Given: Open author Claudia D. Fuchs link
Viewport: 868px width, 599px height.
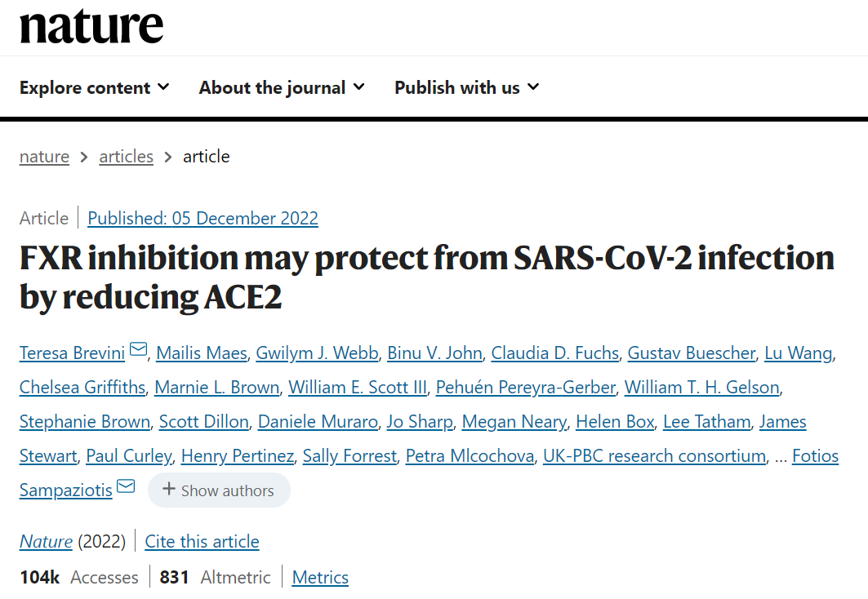Looking at the screenshot, I should tap(554, 353).
